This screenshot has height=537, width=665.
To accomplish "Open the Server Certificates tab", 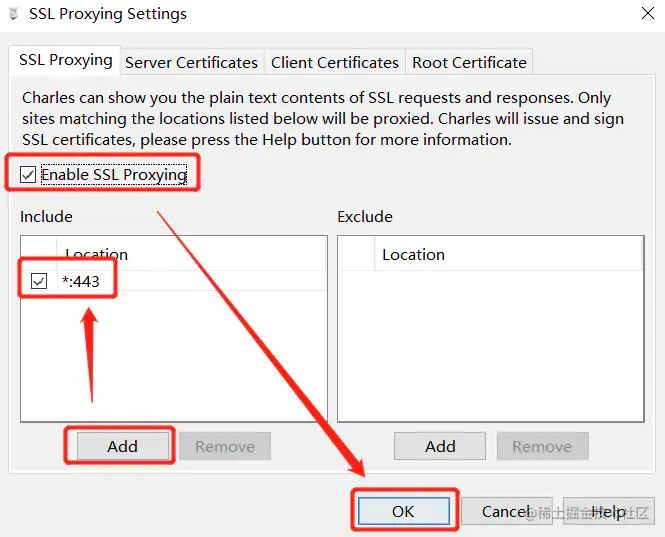I will 192,62.
